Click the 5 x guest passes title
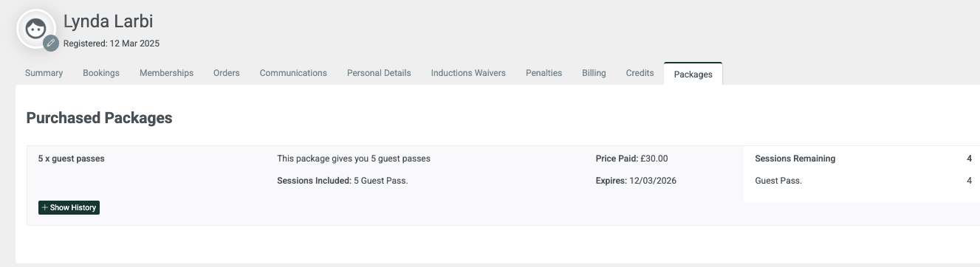The image size is (980, 267). pos(71,159)
